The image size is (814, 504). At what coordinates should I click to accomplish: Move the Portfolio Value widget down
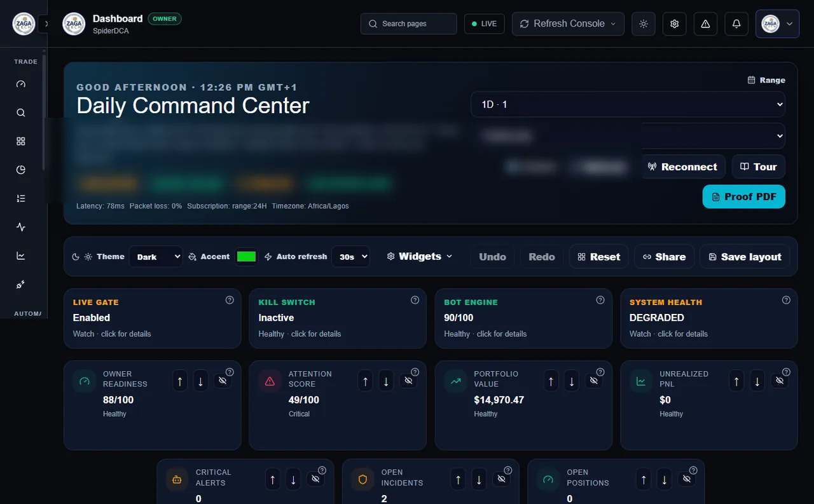(572, 381)
